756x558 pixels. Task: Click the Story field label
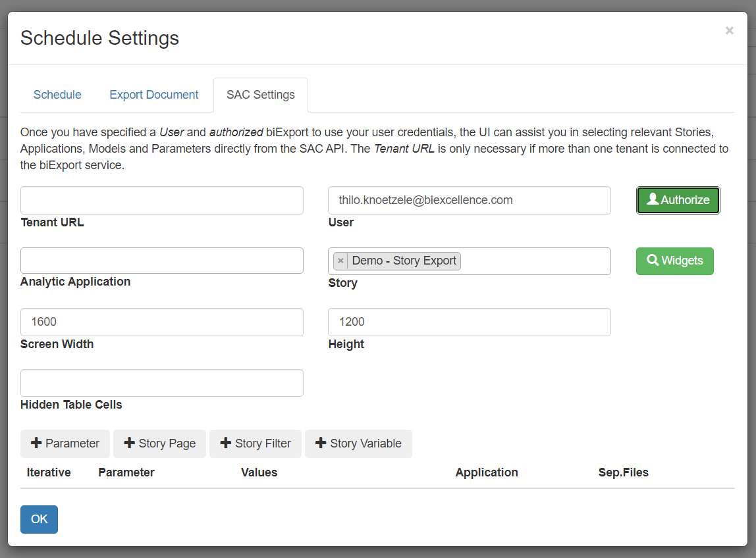[x=343, y=283]
